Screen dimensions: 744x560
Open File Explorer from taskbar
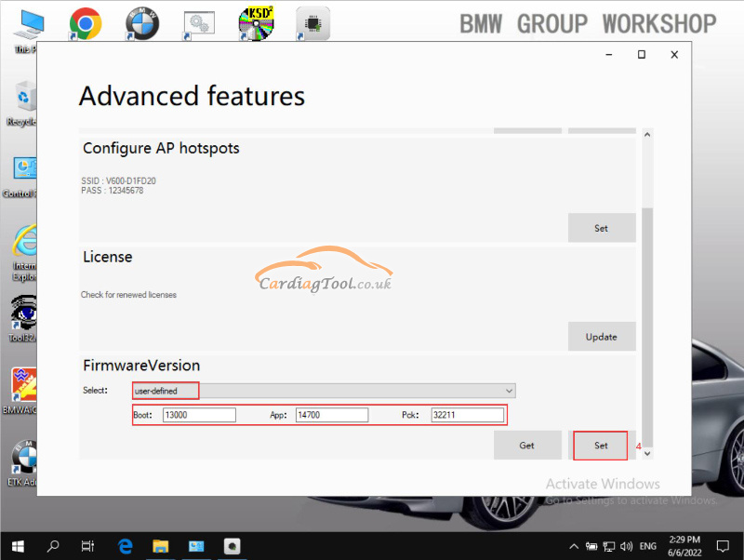161,546
